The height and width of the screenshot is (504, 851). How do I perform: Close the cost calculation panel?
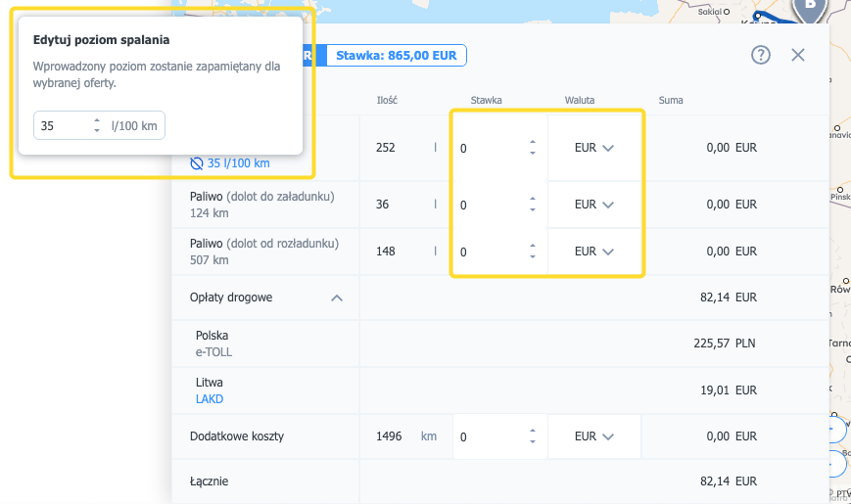[798, 55]
